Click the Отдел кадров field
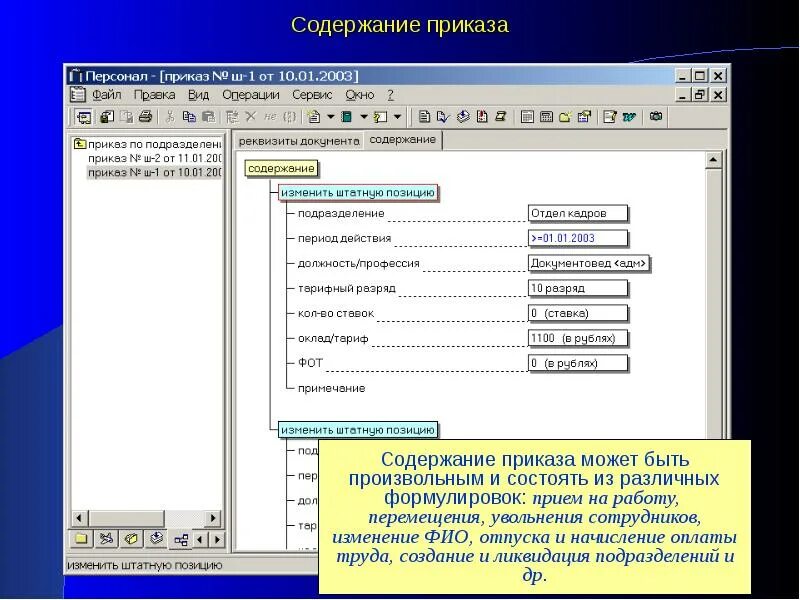This screenshot has width=800, height=600. pos(578,213)
